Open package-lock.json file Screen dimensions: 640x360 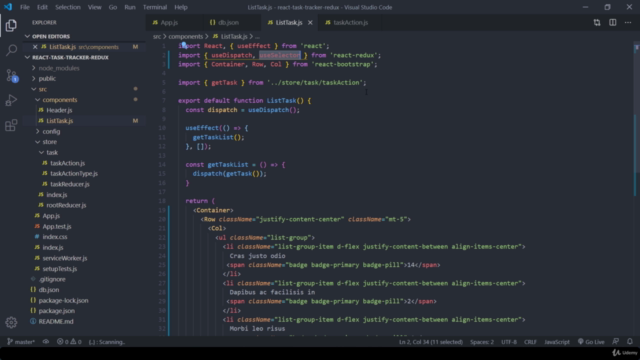pyautogui.click(x=63, y=300)
